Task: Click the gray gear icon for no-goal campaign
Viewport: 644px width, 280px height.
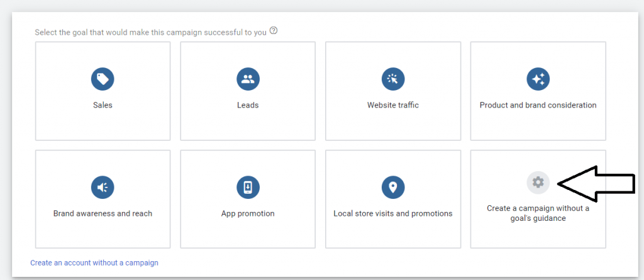Action: click(x=538, y=182)
